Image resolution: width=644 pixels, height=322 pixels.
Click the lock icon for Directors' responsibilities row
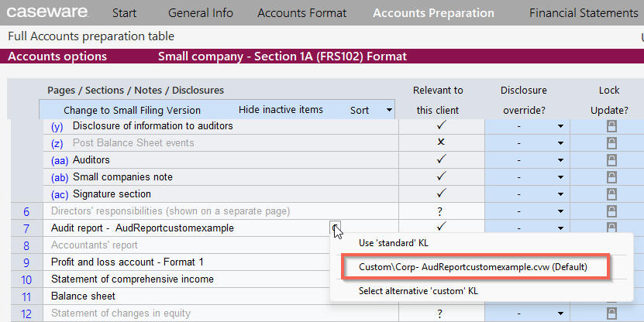[611, 211]
